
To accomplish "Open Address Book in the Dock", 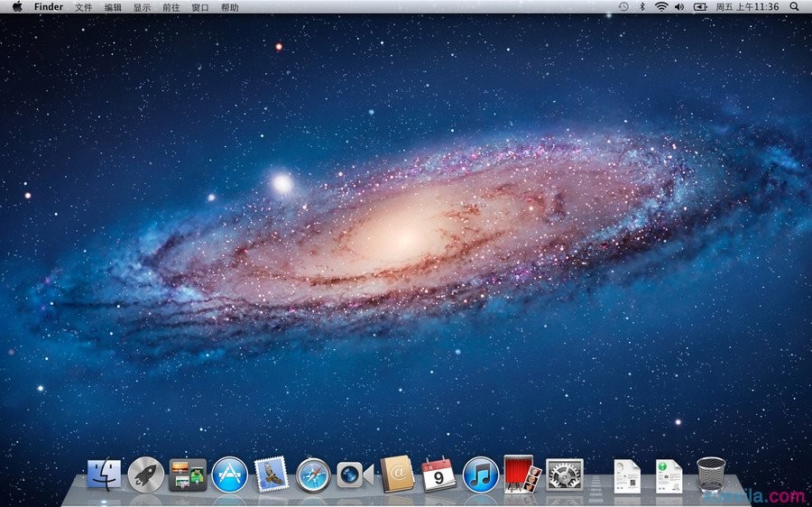I will pyautogui.click(x=397, y=474).
